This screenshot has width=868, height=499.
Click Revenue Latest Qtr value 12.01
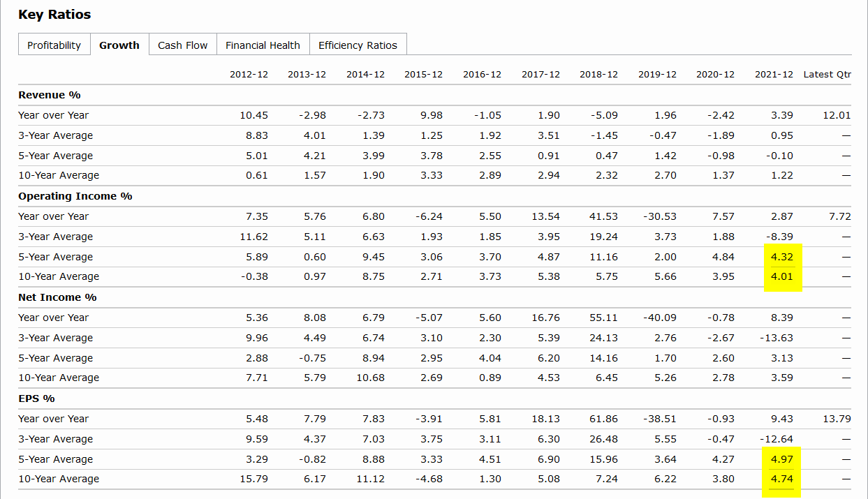point(837,115)
